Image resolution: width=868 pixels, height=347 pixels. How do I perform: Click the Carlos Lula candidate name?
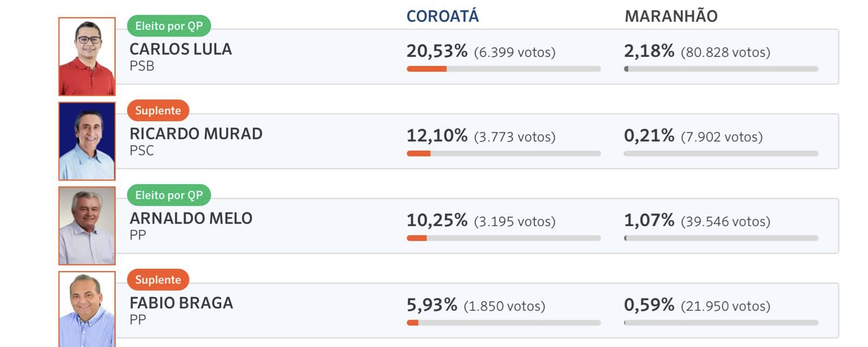[181, 49]
